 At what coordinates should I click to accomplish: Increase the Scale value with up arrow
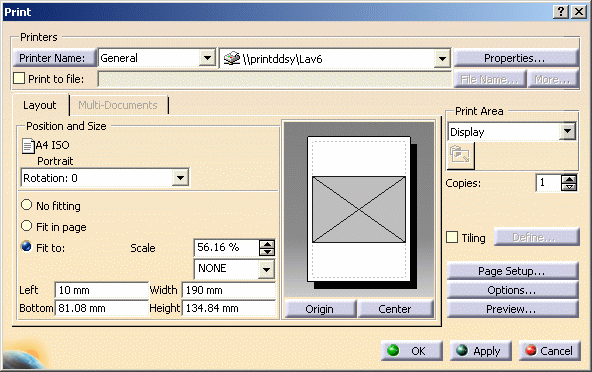pos(267,244)
